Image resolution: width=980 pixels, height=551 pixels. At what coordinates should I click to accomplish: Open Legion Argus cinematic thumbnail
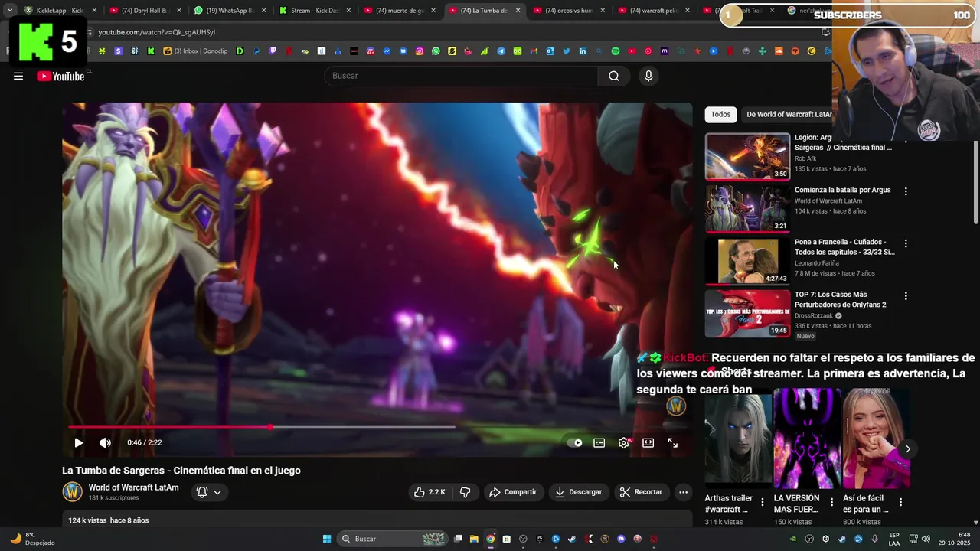(747, 156)
